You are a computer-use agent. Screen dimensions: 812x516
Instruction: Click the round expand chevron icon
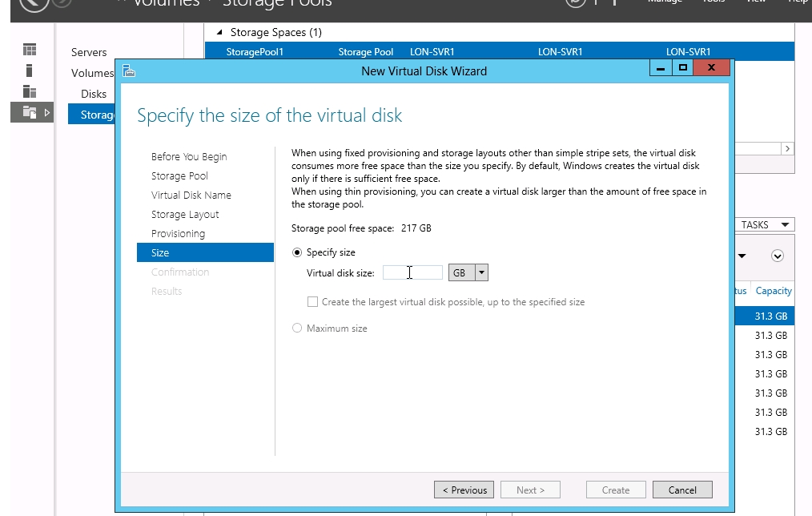[x=777, y=256]
